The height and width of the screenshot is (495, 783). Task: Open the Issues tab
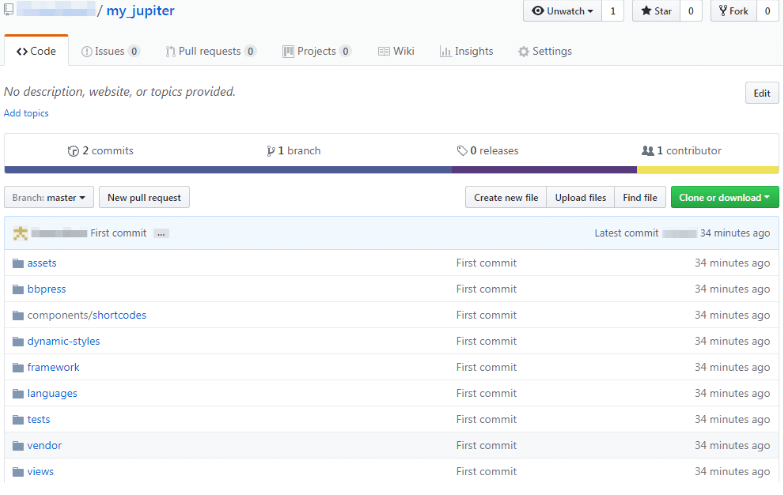[x=110, y=51]
